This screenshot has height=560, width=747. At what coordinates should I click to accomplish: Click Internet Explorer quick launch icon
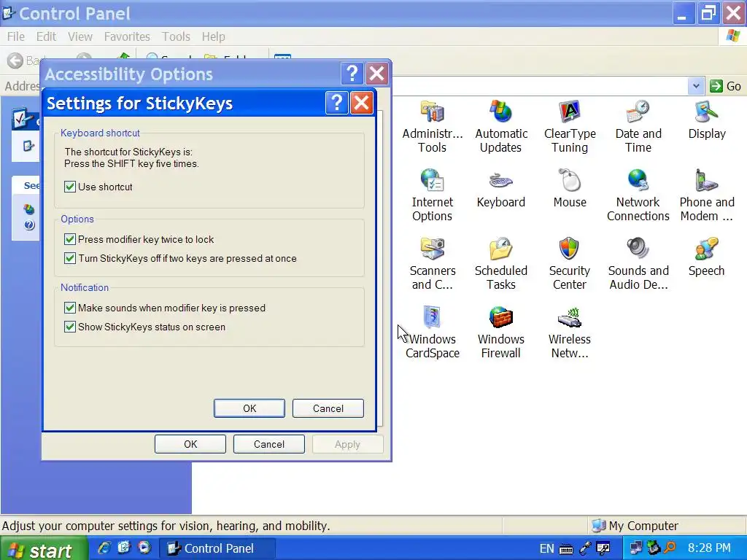104,548
